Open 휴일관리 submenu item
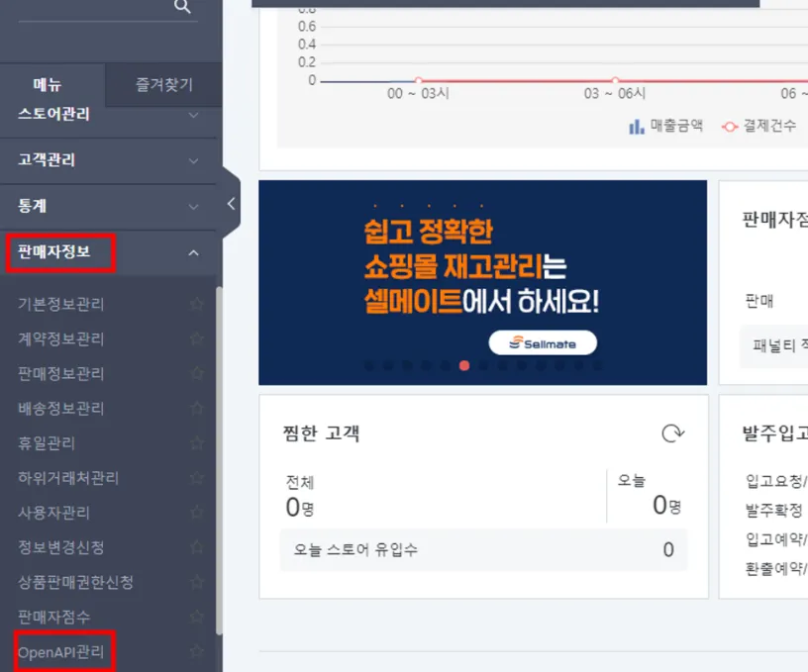This screenshot has width=808, height=672. click(47, 443)
